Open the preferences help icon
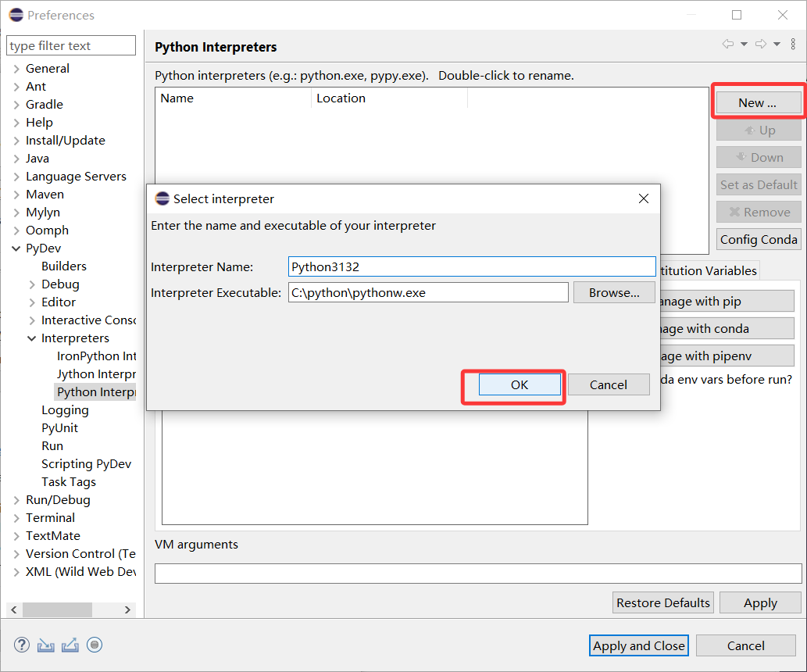807x672 pixels. [22, 645]
